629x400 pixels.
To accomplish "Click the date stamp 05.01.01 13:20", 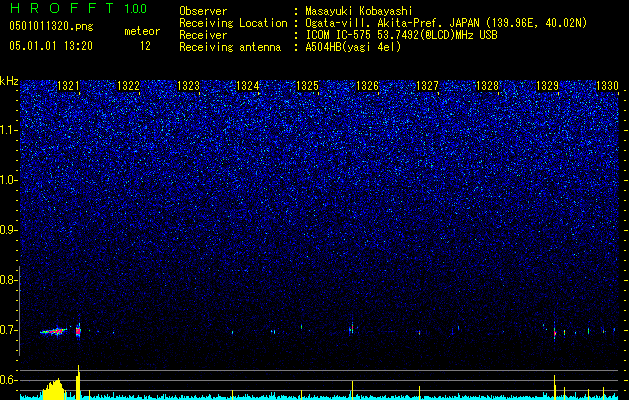I will point(51,46).
